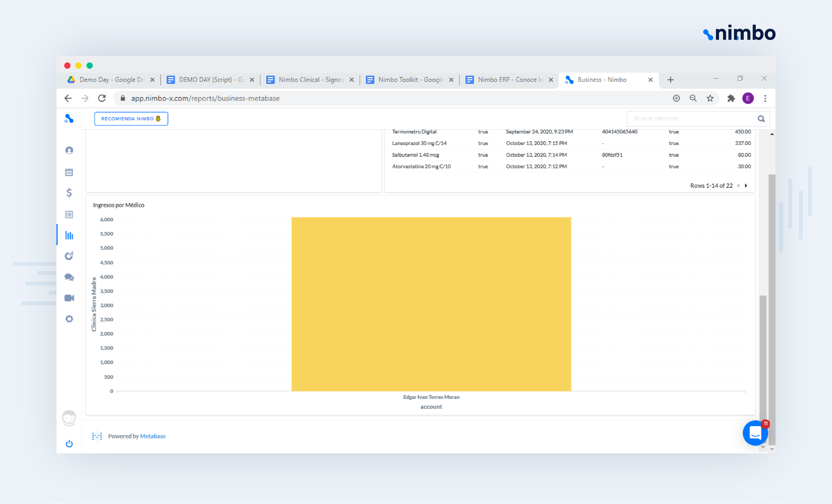Follow the Metabase link

click(x=153, y=436)
